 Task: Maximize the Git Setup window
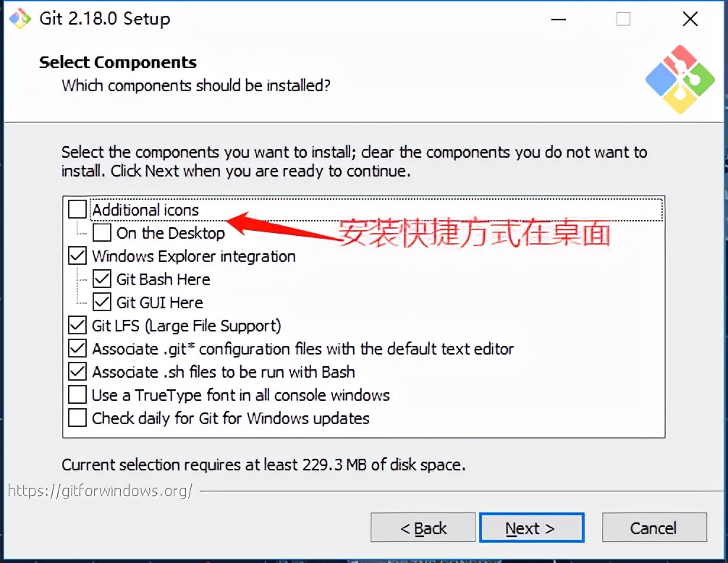[623, 20]
